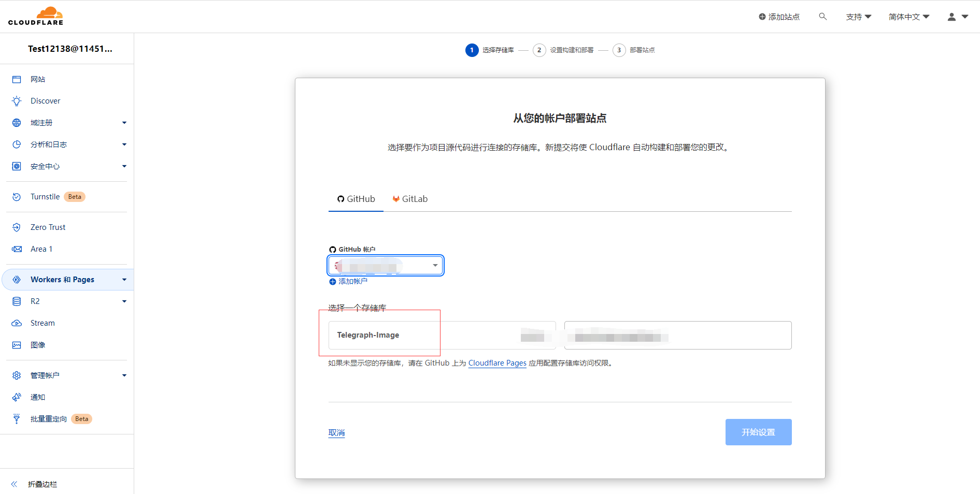Click the search magnifier icon in header
The image size is (980, 494).
(x=822, y=17)
